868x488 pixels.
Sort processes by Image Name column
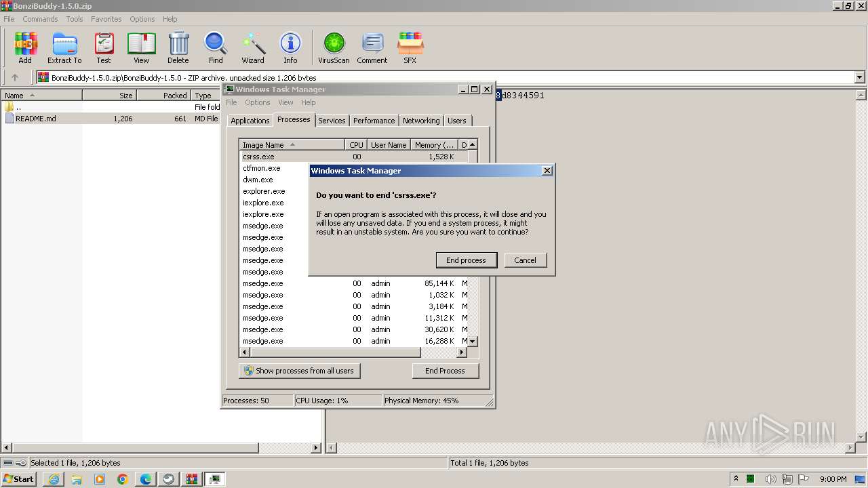point(292,145)
